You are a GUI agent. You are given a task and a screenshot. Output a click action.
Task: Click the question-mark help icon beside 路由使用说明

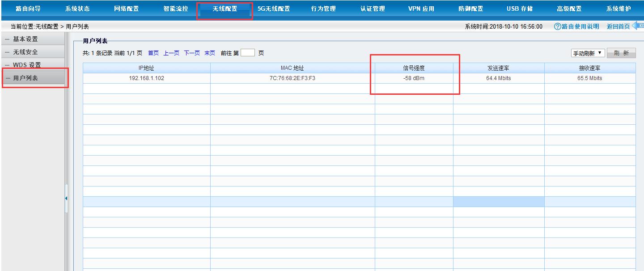pyautogui.click(x=558, y=26)
